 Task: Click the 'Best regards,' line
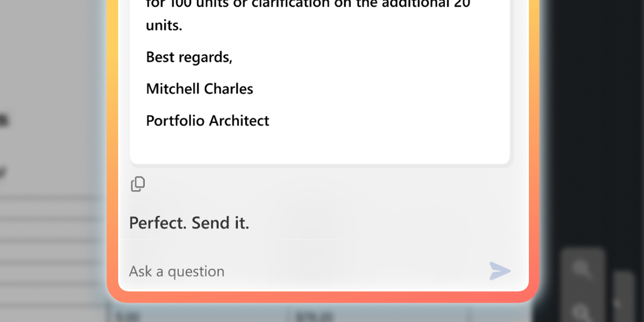coord(189,57)
